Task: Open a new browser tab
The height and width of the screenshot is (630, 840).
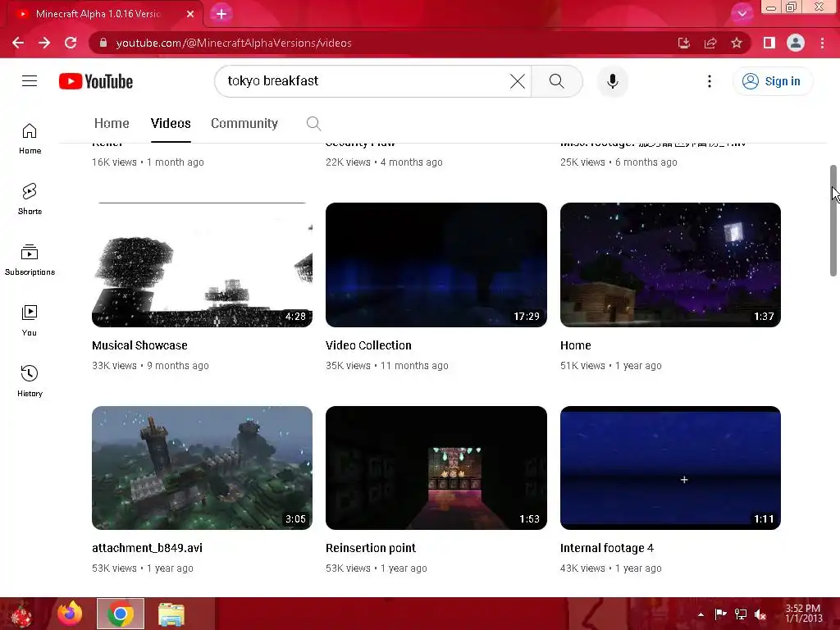Action: tap(221, 14)
